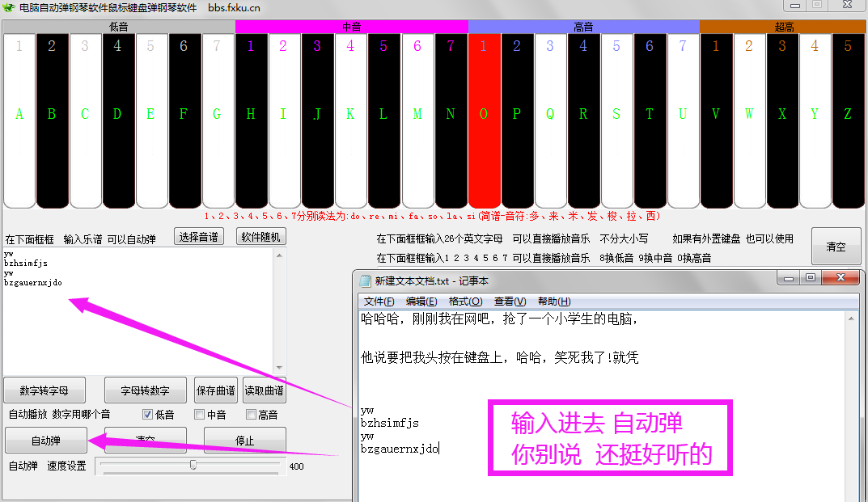Click the 超高 orange header section
This screenshot has width=868, height=502.
point(783,27)
